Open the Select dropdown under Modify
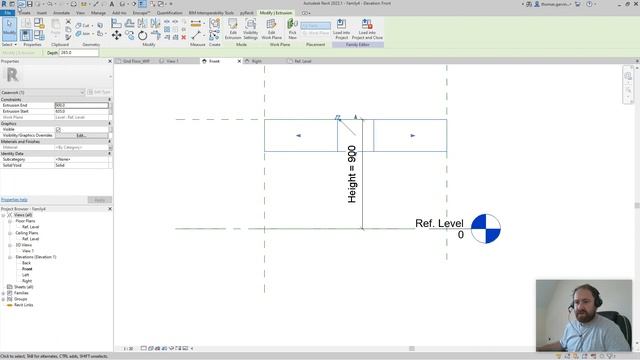 (x=9, y=44)
